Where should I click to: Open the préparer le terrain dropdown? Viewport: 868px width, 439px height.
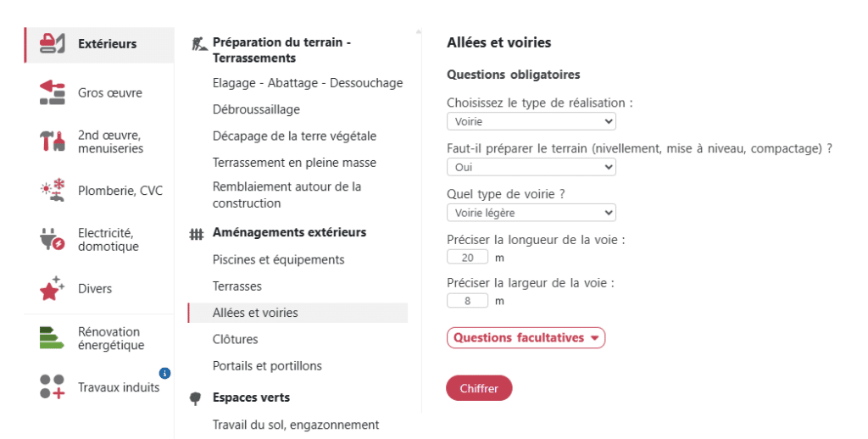(531, 168)
